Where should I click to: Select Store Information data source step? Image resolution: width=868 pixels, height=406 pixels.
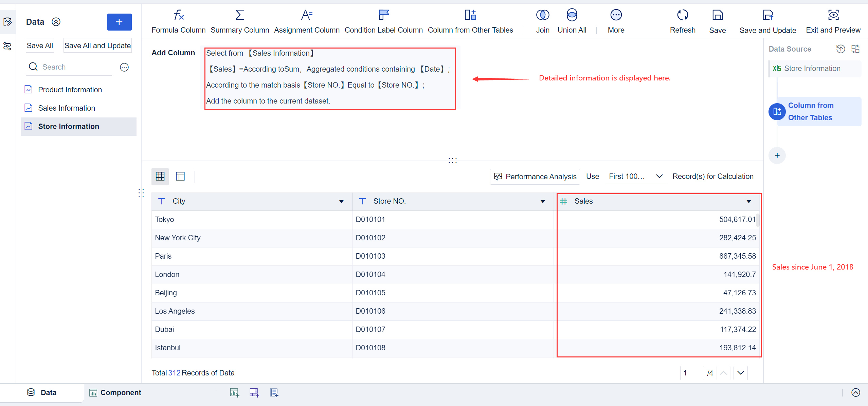coord(815,69)
